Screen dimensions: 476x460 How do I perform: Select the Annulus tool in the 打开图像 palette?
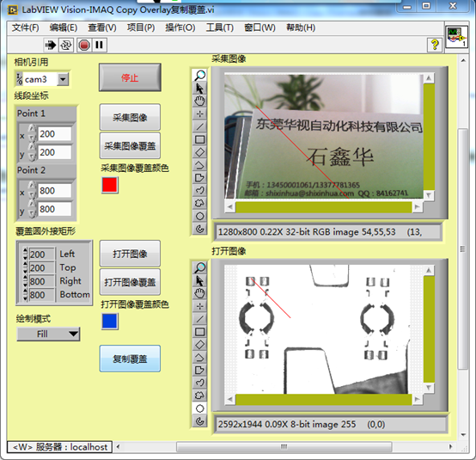[199, 421]
